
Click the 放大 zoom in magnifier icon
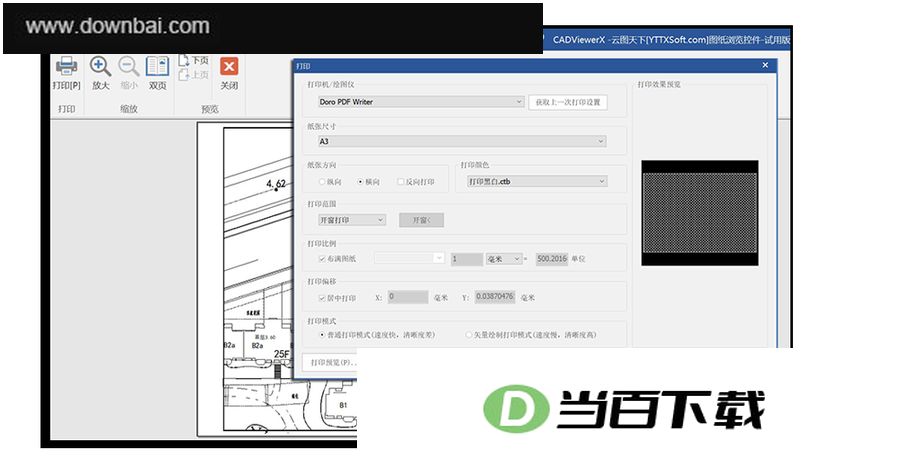pos(100,67)
